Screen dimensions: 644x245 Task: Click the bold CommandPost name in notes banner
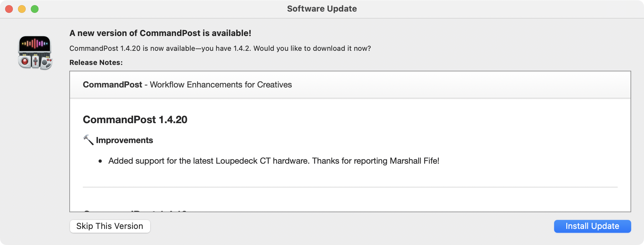112,85
